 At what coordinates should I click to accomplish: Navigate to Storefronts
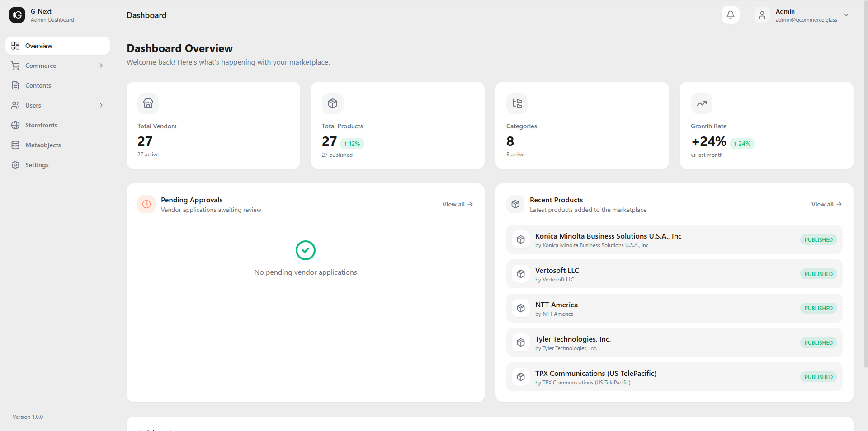pos(58,125)
